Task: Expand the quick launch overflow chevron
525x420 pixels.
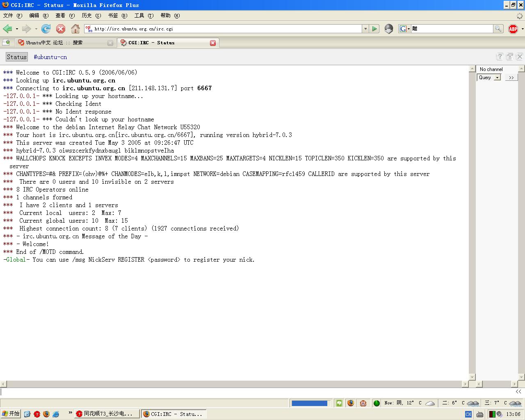Action: 70,413
